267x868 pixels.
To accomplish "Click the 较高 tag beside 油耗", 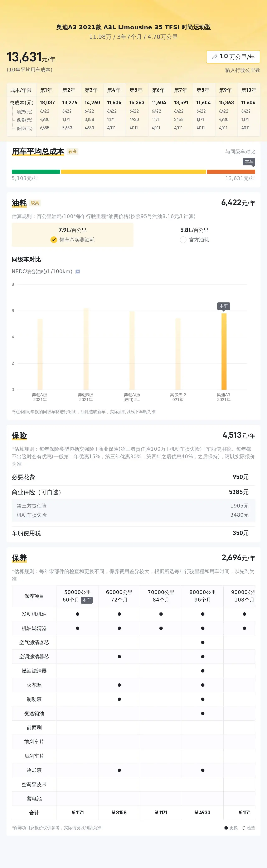I will [x=35, y=203].
